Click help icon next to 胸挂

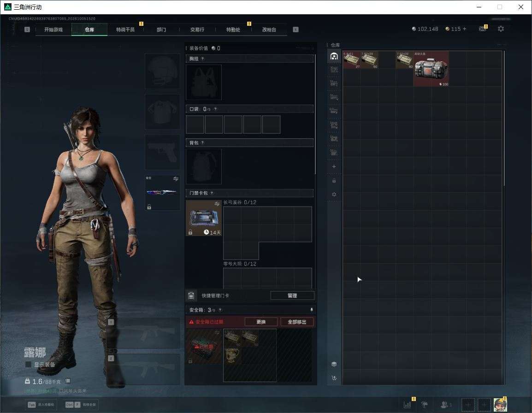tap(202, 59)
